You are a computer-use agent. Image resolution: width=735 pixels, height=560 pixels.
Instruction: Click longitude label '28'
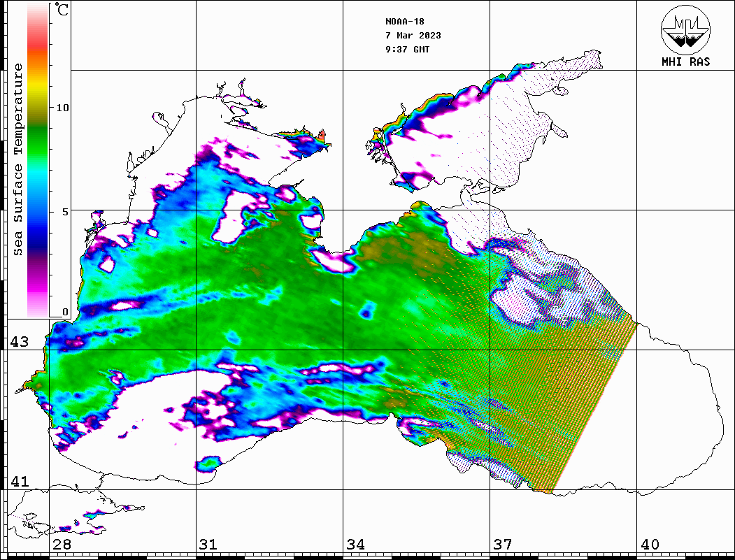coord(62,545)
